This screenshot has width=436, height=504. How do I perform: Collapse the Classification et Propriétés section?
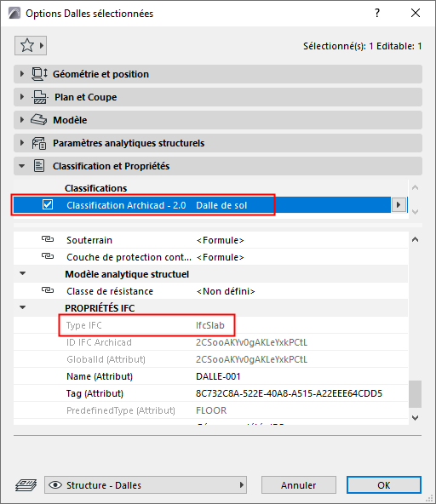point(22,166)
